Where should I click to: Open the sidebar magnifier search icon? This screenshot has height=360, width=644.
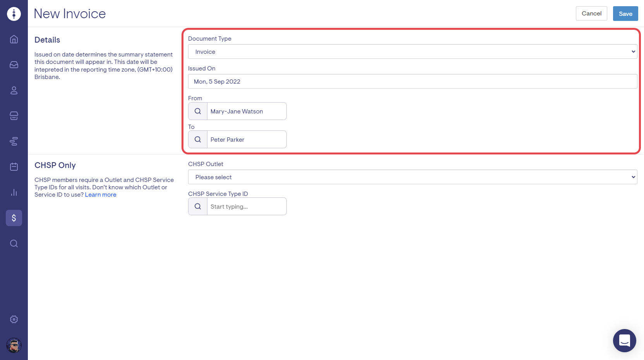[x=14, y=243]
